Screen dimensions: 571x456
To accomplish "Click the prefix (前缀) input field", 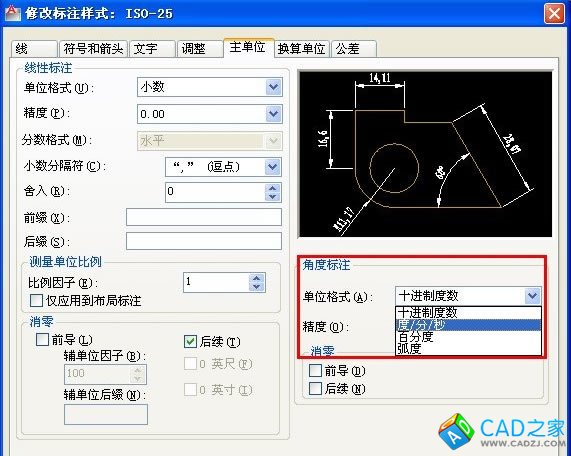I will click(x=204, y=217).
